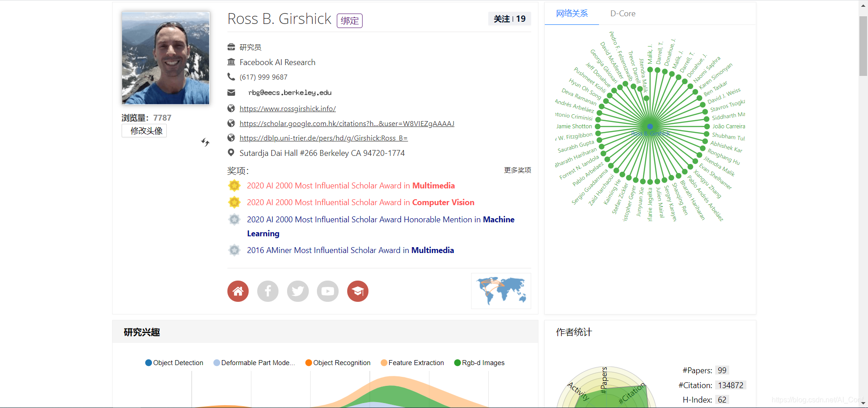Click gold badge beside Computer Vision award
The width and height of the screenshot is (868, 408).
(234, 202)
